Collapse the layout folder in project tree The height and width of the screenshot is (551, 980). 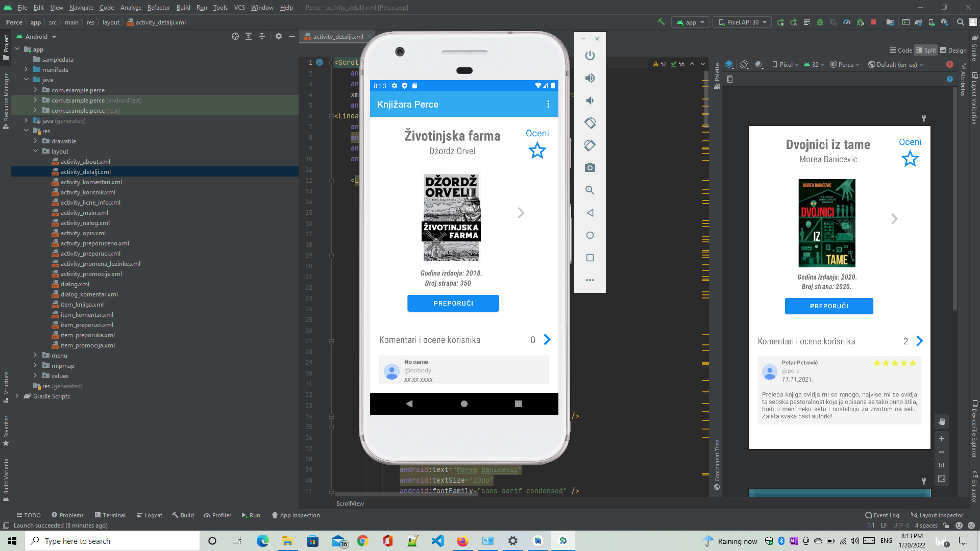pos(36,151)
